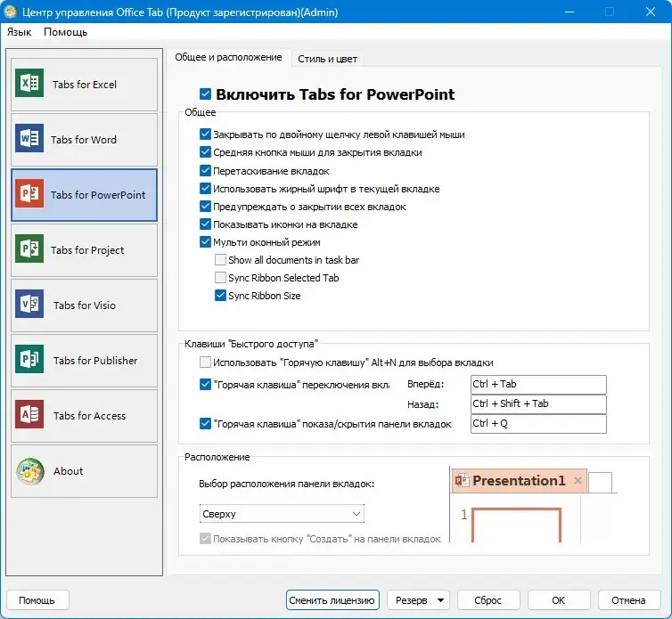This screenshot has height=619, width=672.
Task: Click the Word icon in sidebar
Action: (x=29, y=138)
